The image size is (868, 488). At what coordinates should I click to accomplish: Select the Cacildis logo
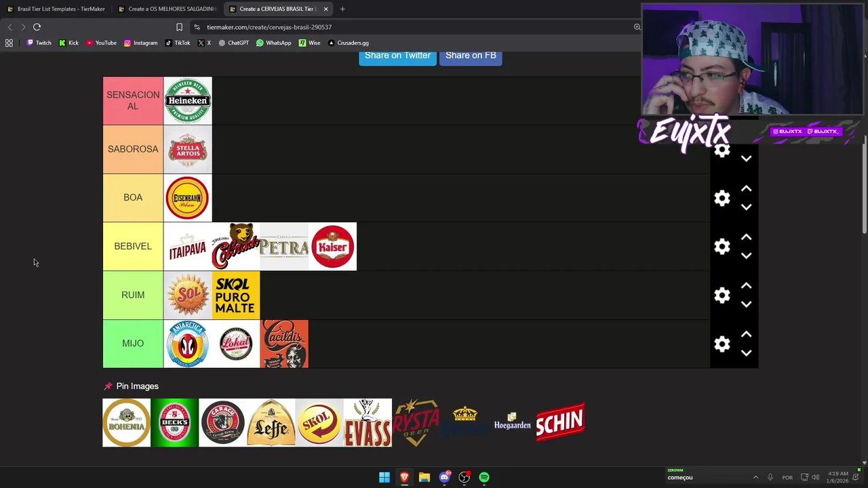tap(284, 344)
